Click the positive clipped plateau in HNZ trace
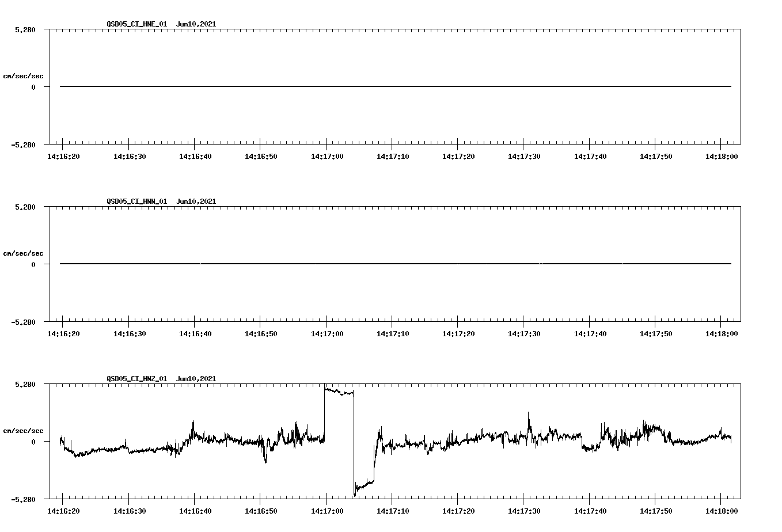Viewport: 782px width, 532px height. (x=339, y=392)
